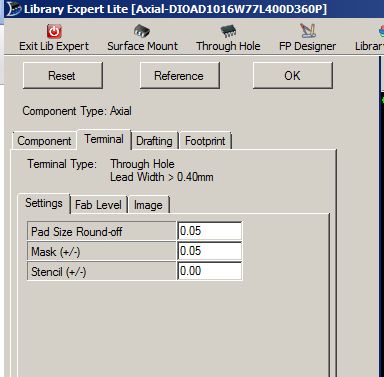Click the Through Hole toolbar label
The width and height of the screenshot is (384, 377).
(x=228, y=46)
